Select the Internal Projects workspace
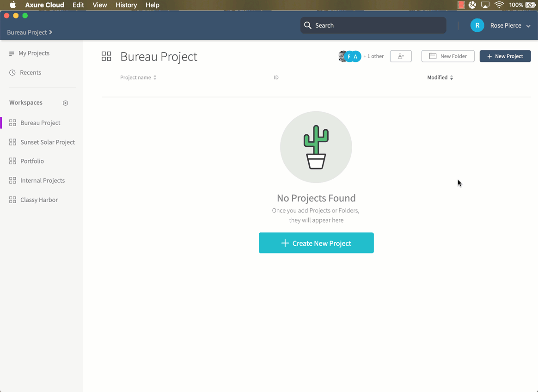 click(x=43, y=181)
